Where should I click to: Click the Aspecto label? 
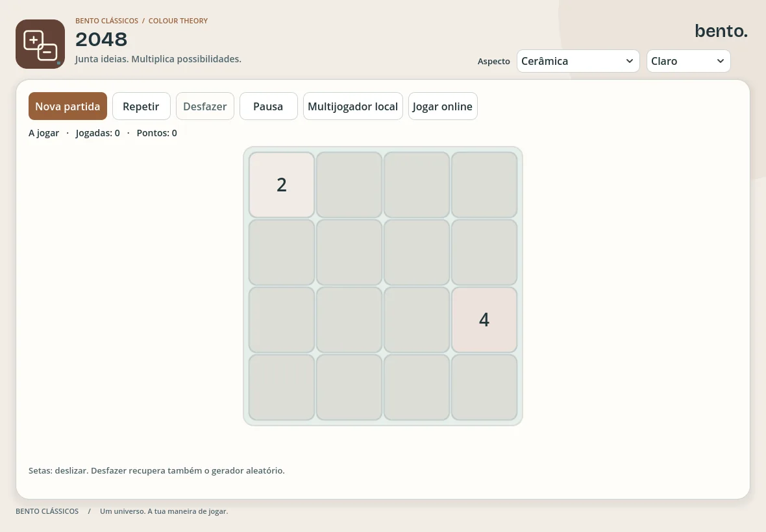pyautogui.click(x=493, y=62)
